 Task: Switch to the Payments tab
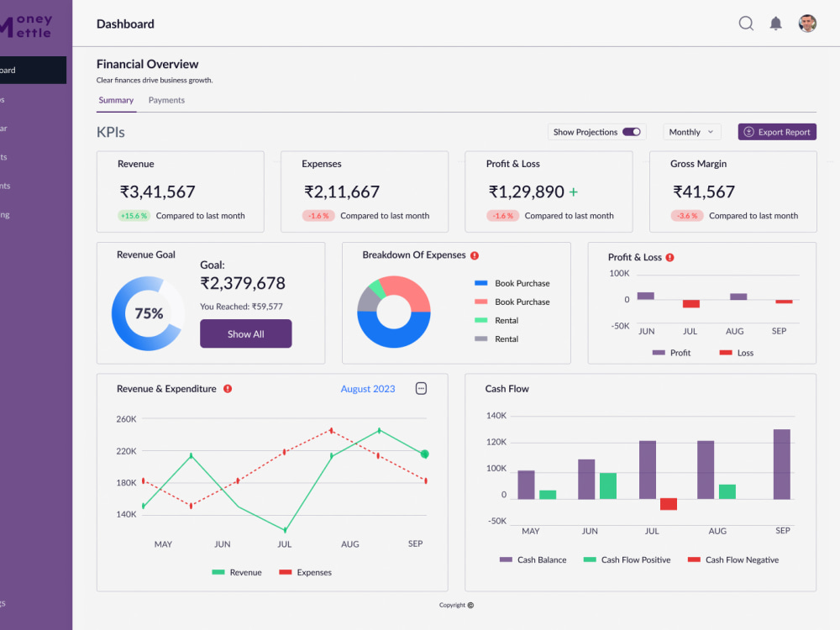click(166, 100)
